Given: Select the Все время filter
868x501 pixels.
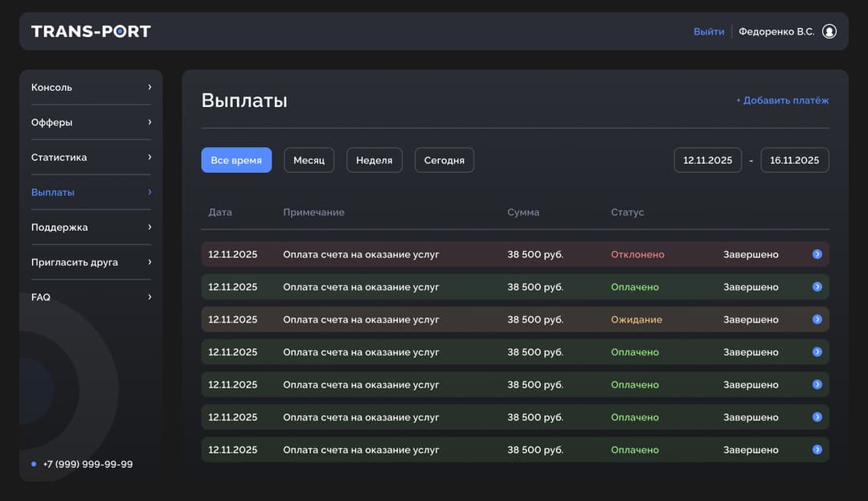Looking at the screenshot, I should (236, 160).
